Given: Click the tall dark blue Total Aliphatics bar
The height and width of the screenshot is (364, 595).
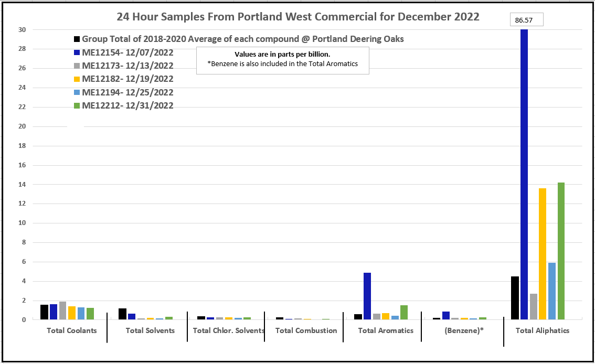Looking at the screenshot, I should click(524, 173).
